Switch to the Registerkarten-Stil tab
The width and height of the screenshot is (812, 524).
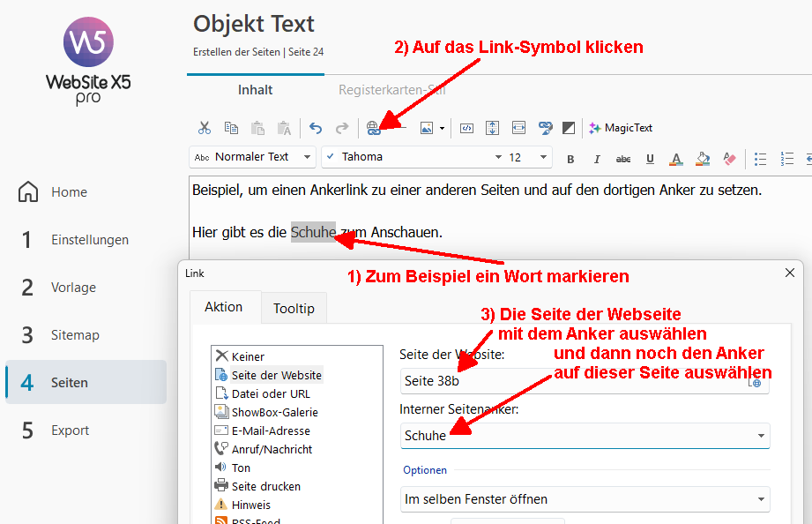[392, 90]
